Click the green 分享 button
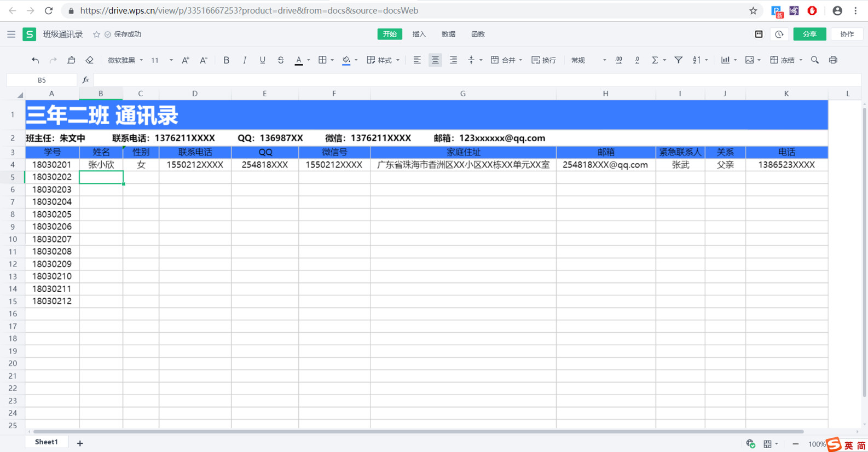 click(x=809, y=34)
